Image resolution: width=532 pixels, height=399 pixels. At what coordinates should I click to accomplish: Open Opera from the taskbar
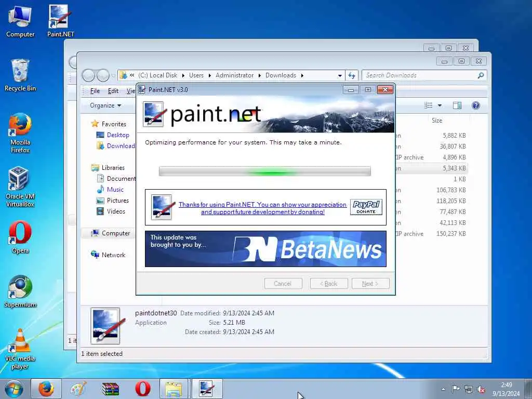143,389
